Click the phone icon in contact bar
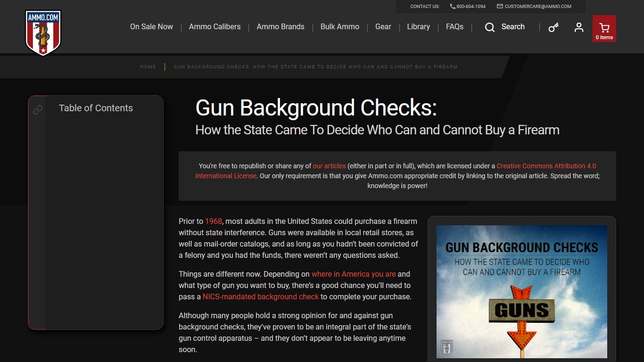The height and width of the screenshot is (362, 644). click(x=453, y=7)
